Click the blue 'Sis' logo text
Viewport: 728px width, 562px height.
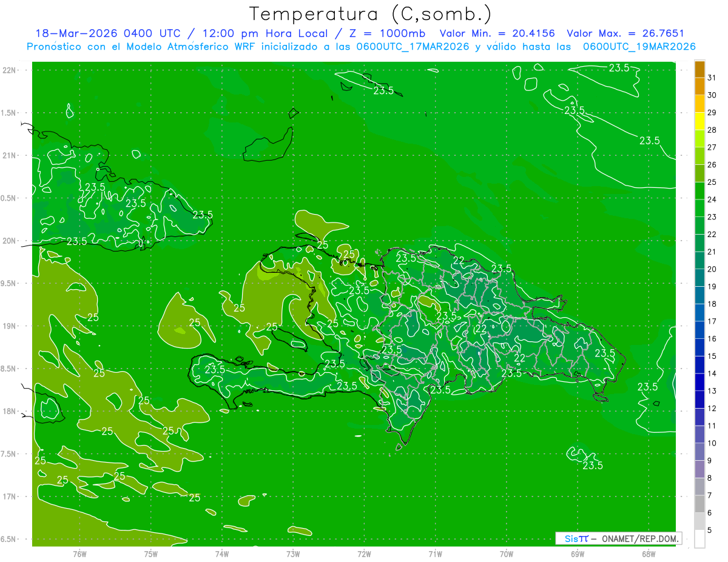click(571, 538)
